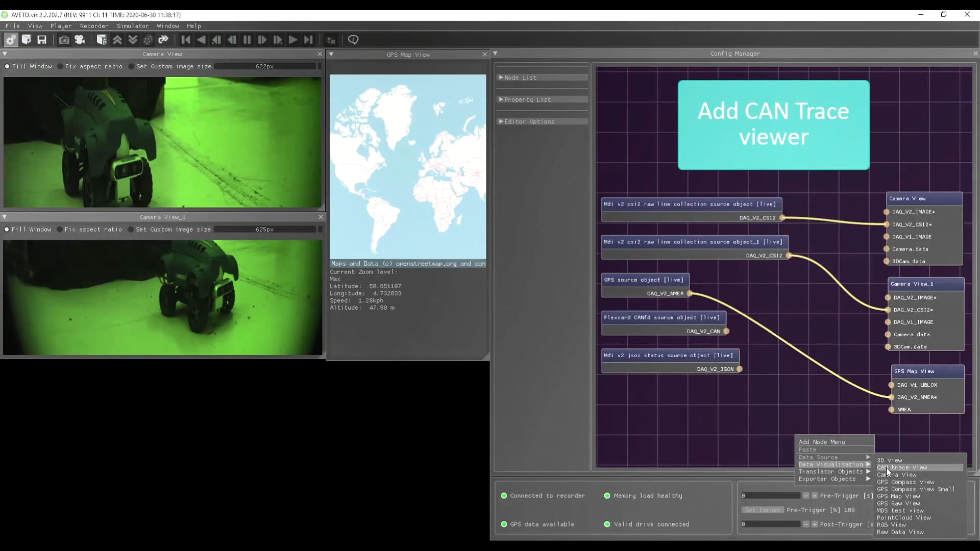Click DAQ_V2_CAN output pin on Flexcard node
This screenshot has height=551, width=980.
[x=726, y=331]
